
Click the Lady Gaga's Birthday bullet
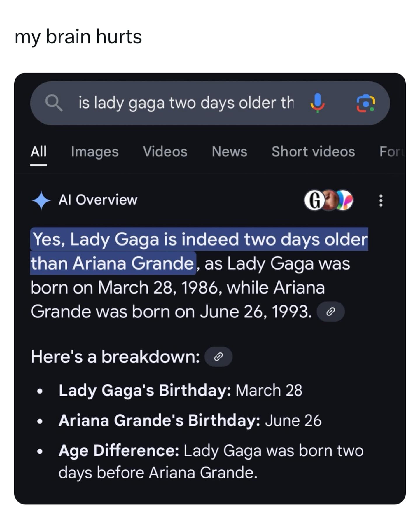tap(180, 390)
